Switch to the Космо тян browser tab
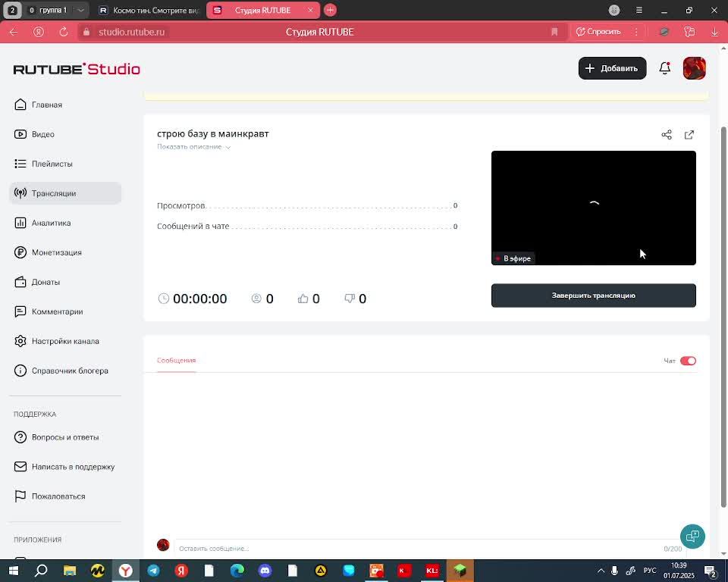Viewport: 728px width, 582px height. pos(150,10)
